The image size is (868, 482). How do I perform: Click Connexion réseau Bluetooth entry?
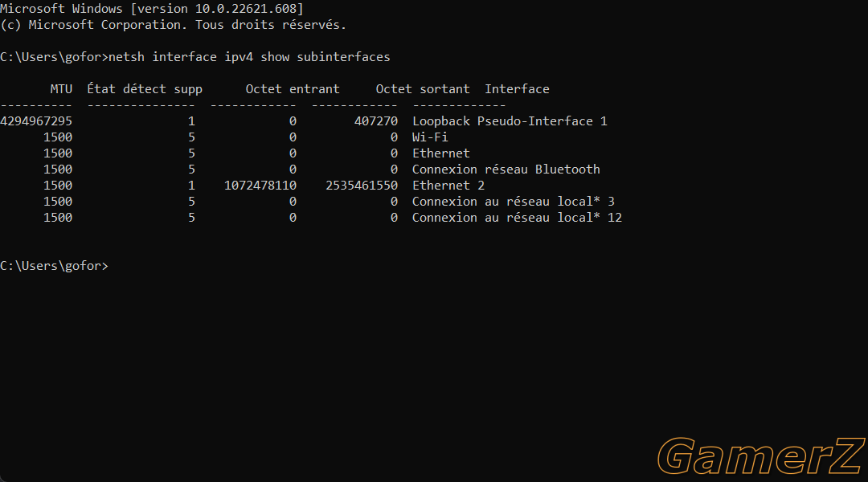[x=506, y=170]
